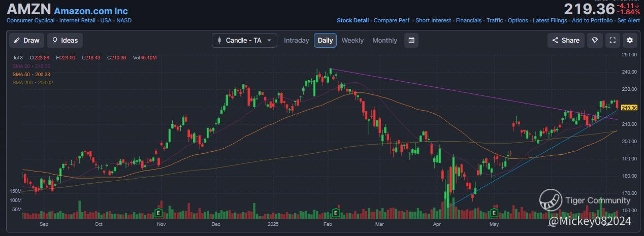Click the Add to Portfolio link
This screenshot has height=236, width=644.
[592, 21]
